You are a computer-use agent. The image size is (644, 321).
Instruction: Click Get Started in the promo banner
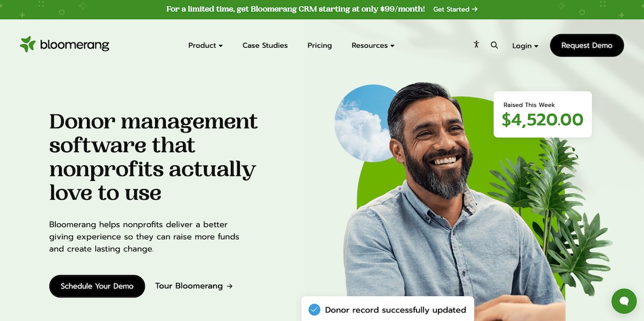(x=451, y=9)
